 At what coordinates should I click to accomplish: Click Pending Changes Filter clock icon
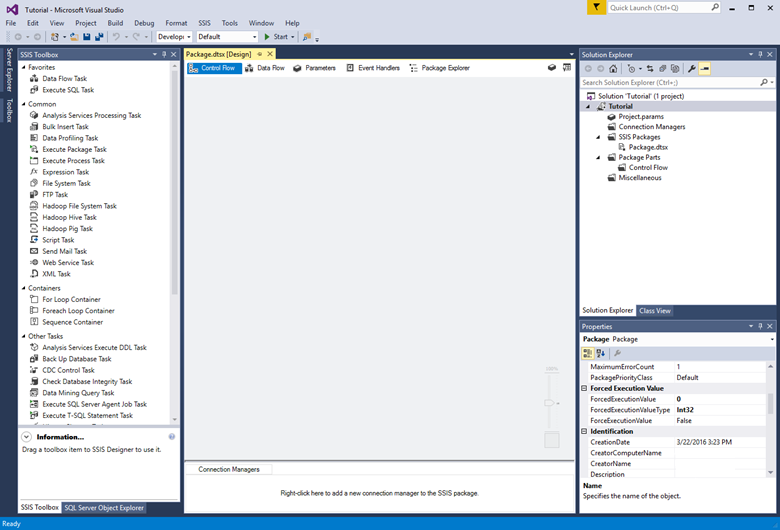click(631, 69)
